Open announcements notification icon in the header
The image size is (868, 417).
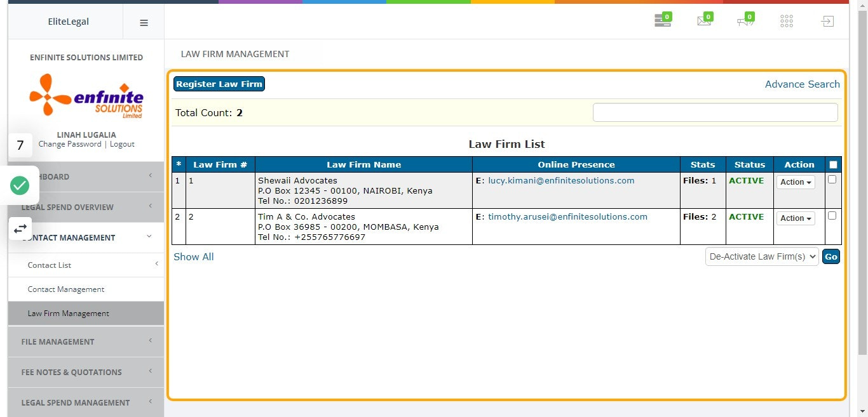(745, 20)
